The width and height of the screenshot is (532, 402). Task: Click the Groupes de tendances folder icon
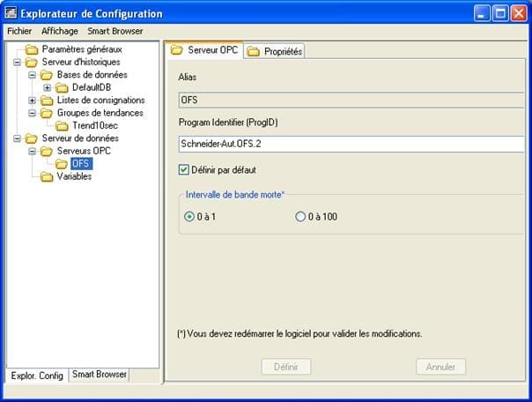coord(47,113)
